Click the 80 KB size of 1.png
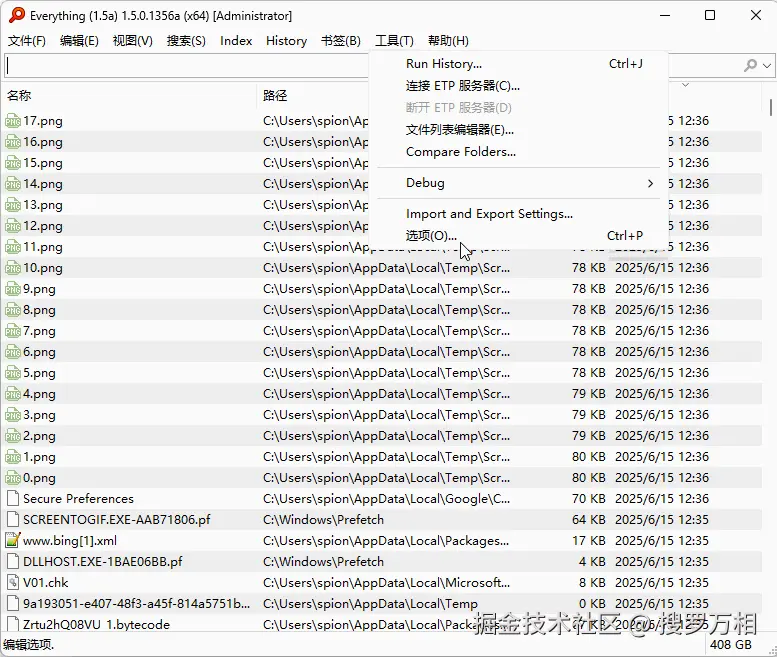This screenshot has height=657, width=777. point(589,457)
